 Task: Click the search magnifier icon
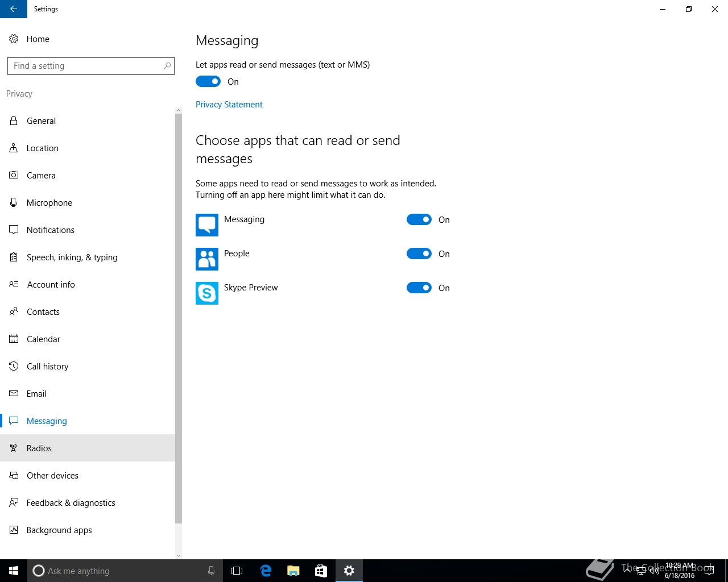167,66
